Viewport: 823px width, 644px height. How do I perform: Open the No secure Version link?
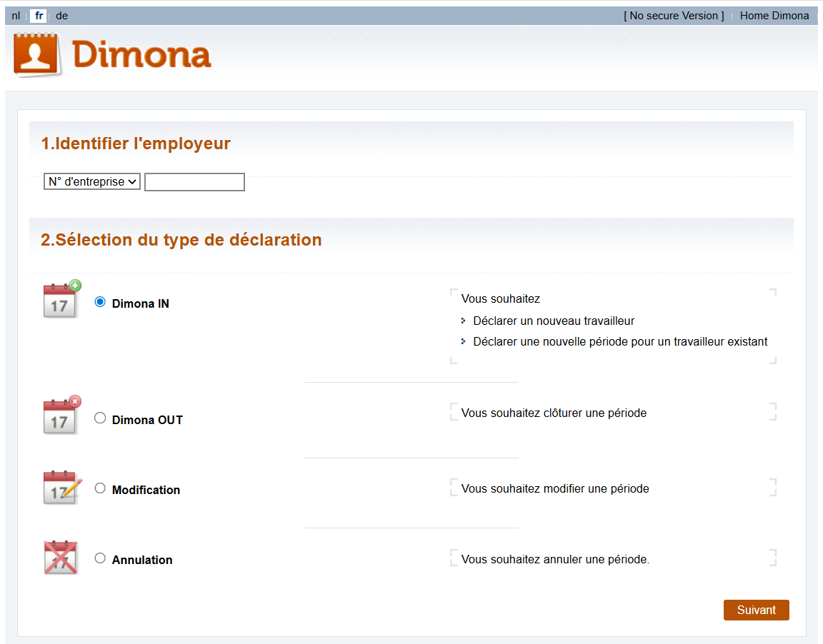pos(674,16)
